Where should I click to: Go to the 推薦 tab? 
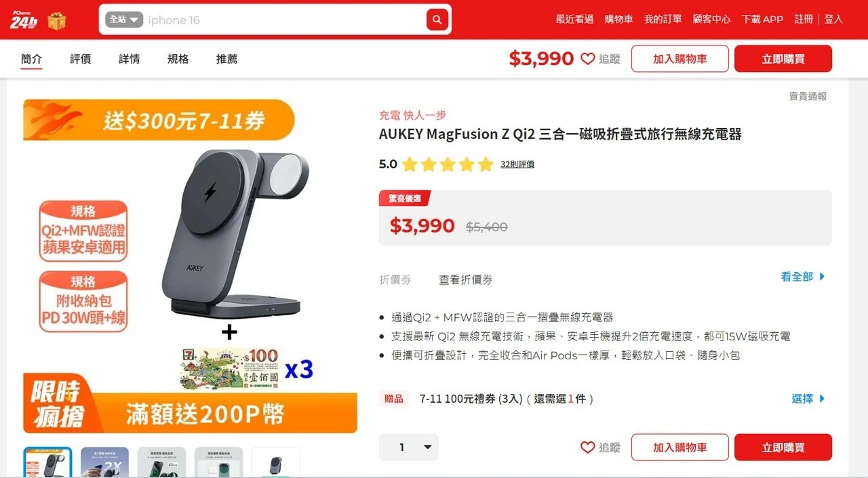click(x=227, y=59)
